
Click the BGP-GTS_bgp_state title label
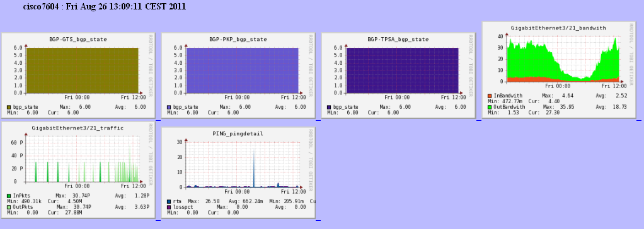click(x=78, y=40)
